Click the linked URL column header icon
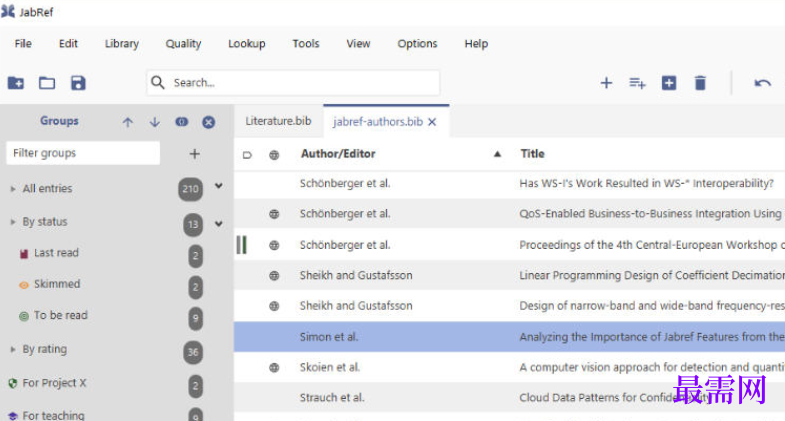785x421 pixels. [274, 155]
